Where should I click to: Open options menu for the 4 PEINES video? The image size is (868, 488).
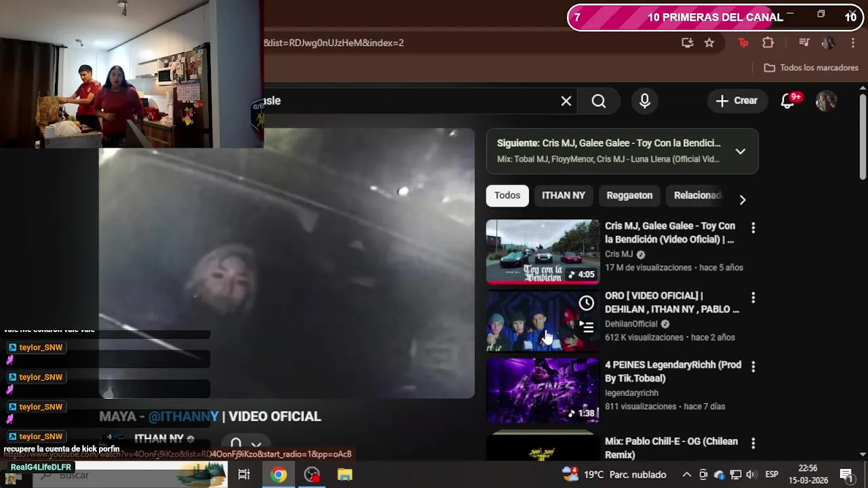point(753,367)
